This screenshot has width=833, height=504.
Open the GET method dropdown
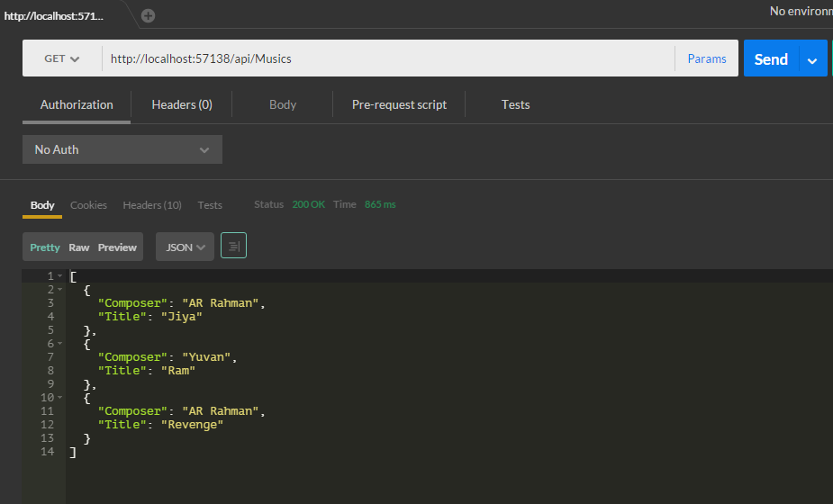coord(61,58)
